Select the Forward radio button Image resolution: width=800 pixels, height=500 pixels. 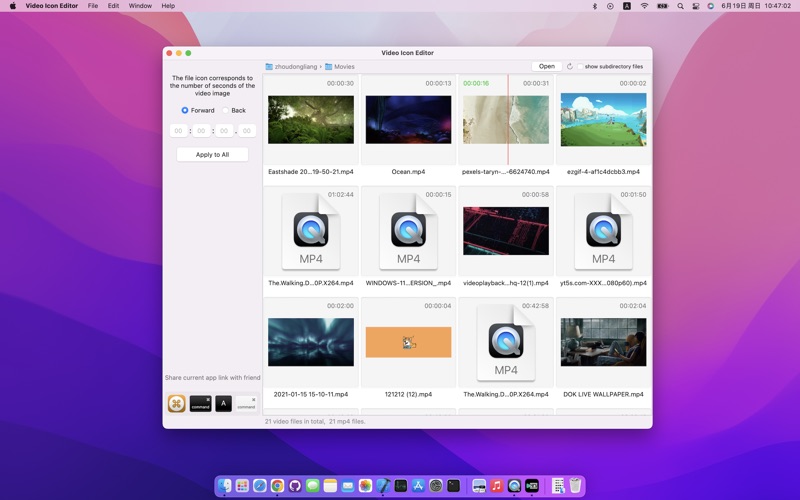[185, 110]
